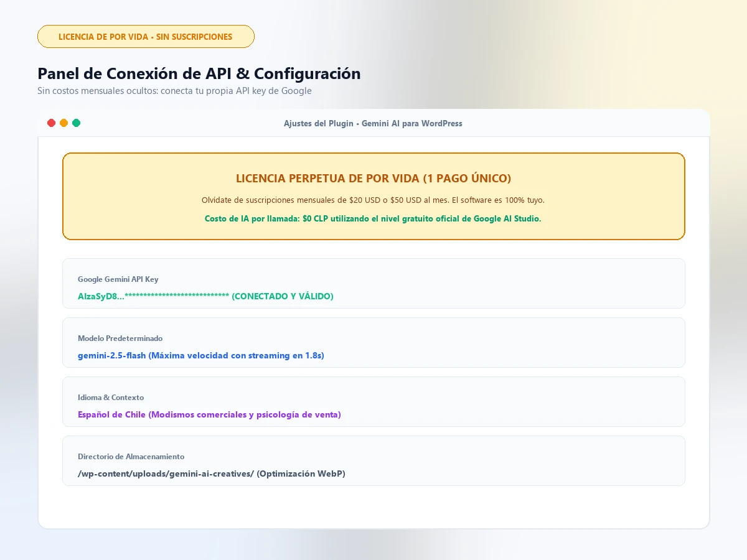747x560 pixels.
Task: Select the "Olvídate de suscripciones mensuales" line
Action: click(x=374, y=200)
